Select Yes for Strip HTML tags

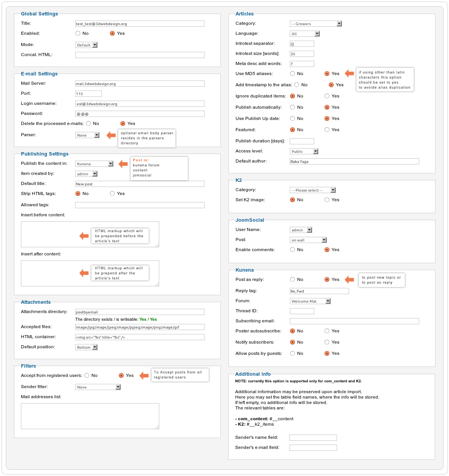112,193
